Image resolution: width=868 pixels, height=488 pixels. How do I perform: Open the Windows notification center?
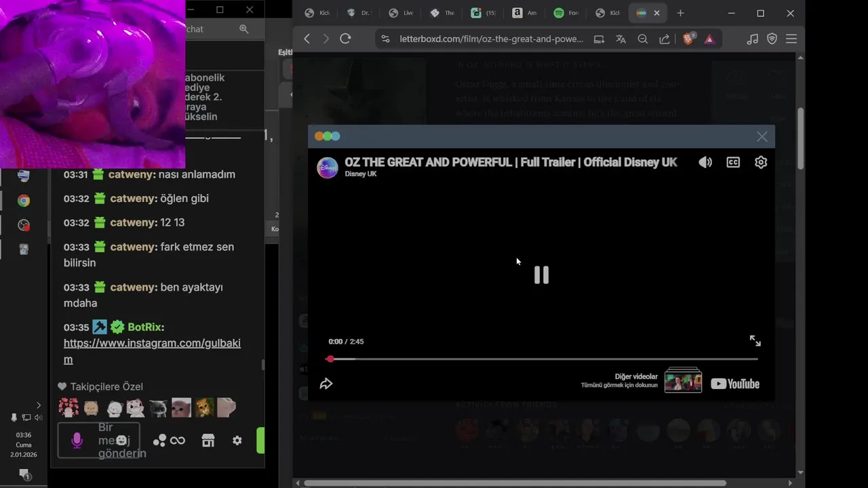(24, 474)
